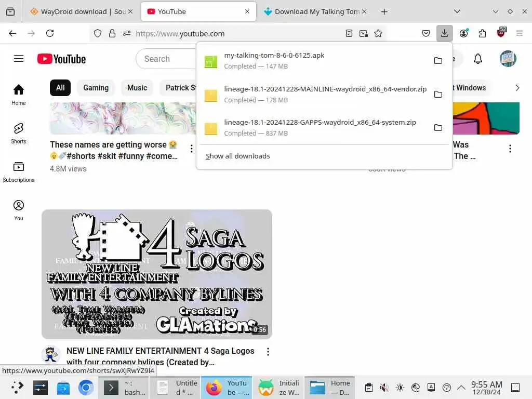This screenshot has width=532, height=399.
Task: Go to the YouTube logo home
Action: [61, 59]
